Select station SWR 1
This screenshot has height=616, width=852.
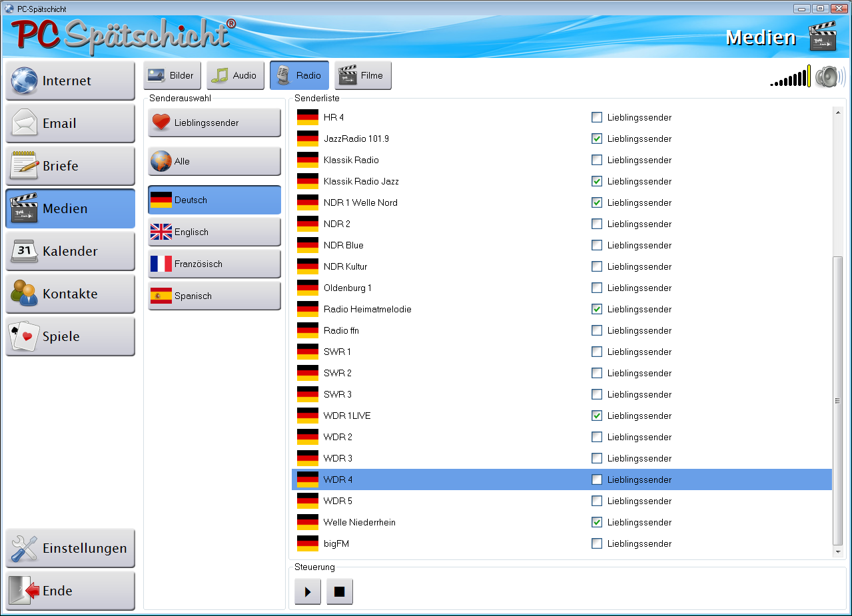tap(562, 352)
